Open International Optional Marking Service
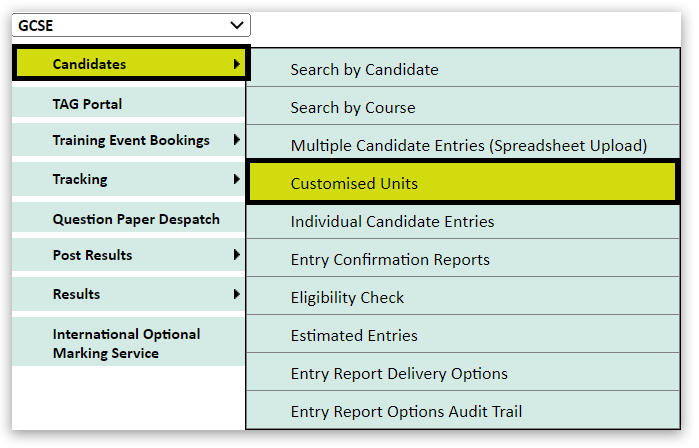Screen dimensions: 699x448 click(126, 343)
